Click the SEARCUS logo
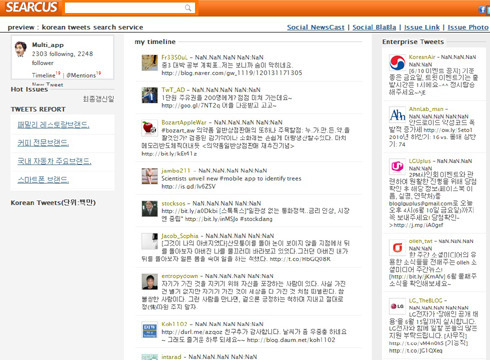This screenshot has width=490, height=360. [31, 7]
